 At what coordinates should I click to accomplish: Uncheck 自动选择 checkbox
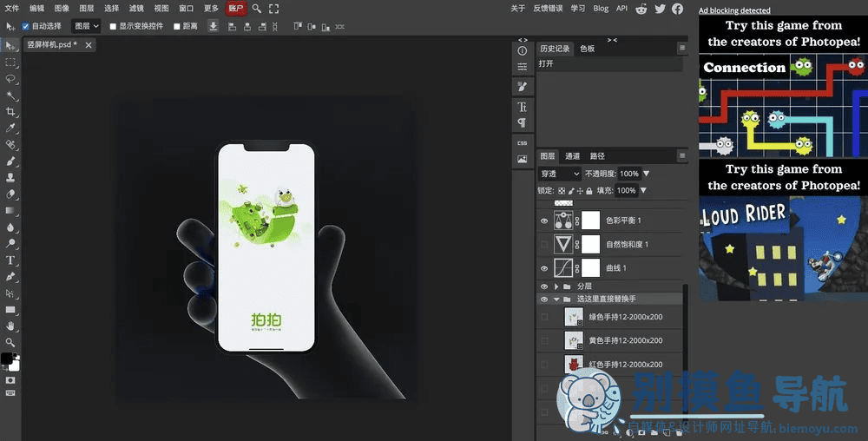(25, 26)
